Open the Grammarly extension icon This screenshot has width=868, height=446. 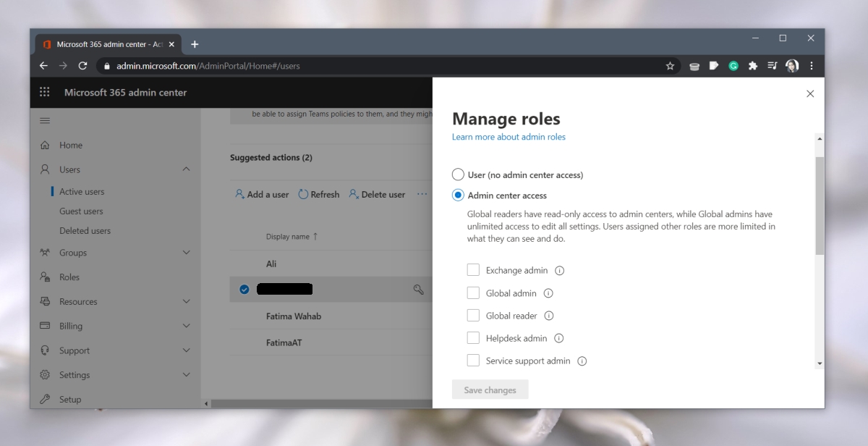click(x=733, y=66)
